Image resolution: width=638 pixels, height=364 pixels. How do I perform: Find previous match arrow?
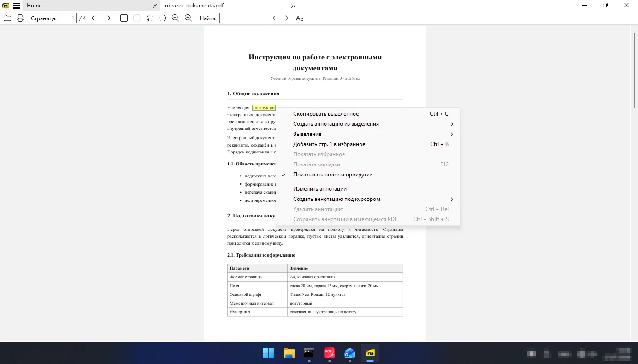point(274,18)
